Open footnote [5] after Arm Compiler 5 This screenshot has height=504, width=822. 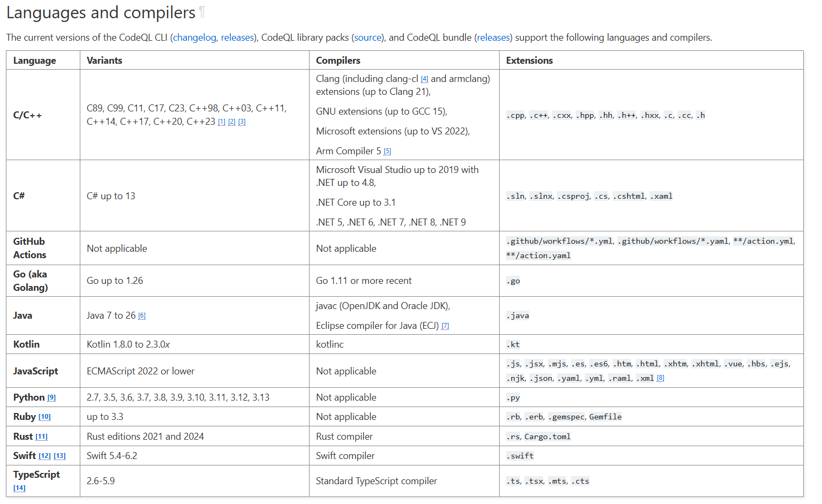pos(387,152)
